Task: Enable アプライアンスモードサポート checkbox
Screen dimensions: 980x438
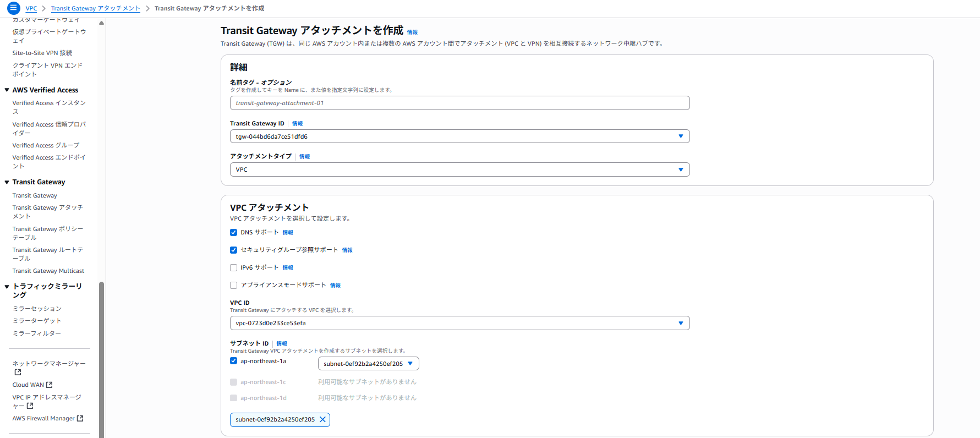Action: (x=233, y=285)
